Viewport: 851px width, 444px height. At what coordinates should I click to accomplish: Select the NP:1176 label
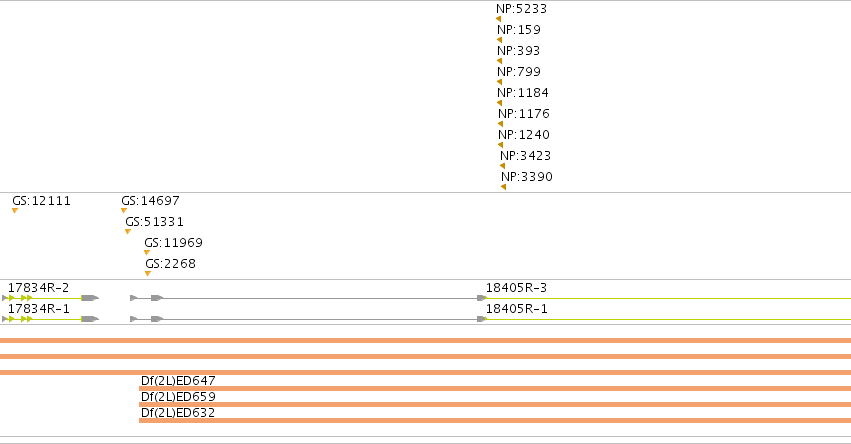pyautogui.click(x=524, y=114)
